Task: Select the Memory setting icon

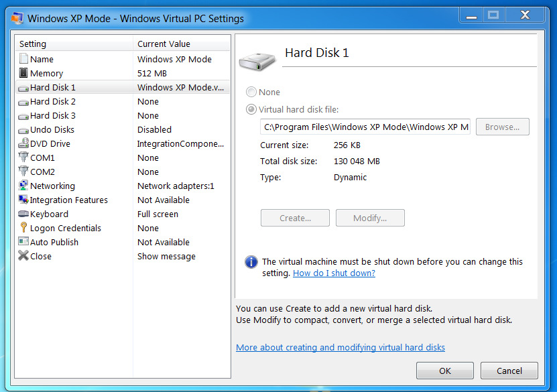Action: [23, 73]
